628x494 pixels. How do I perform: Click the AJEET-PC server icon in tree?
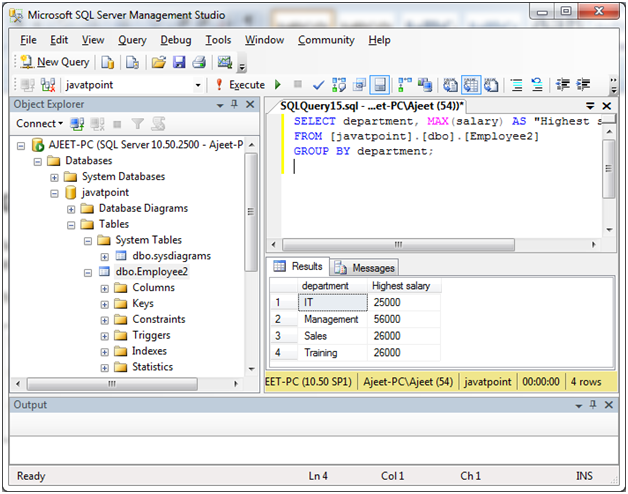click(x=38, y=145)
